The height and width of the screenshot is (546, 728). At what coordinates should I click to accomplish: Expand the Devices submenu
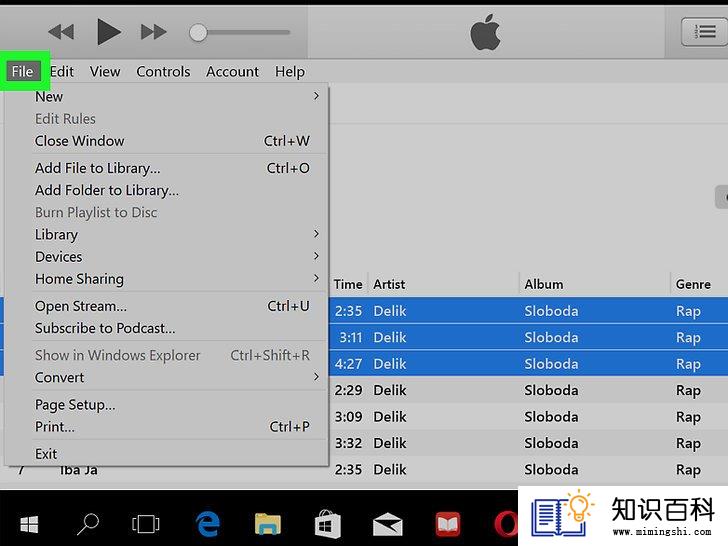point(177,257)
